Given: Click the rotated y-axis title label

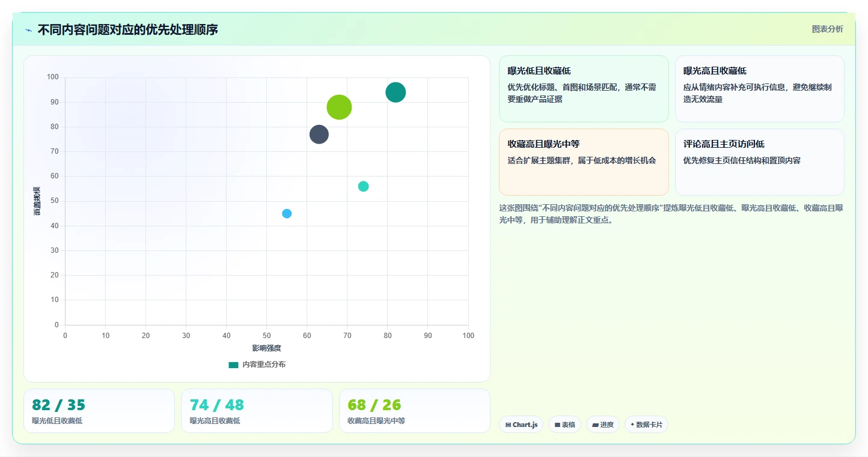Looking at the screenshot, I should click(x=37, y=201).
